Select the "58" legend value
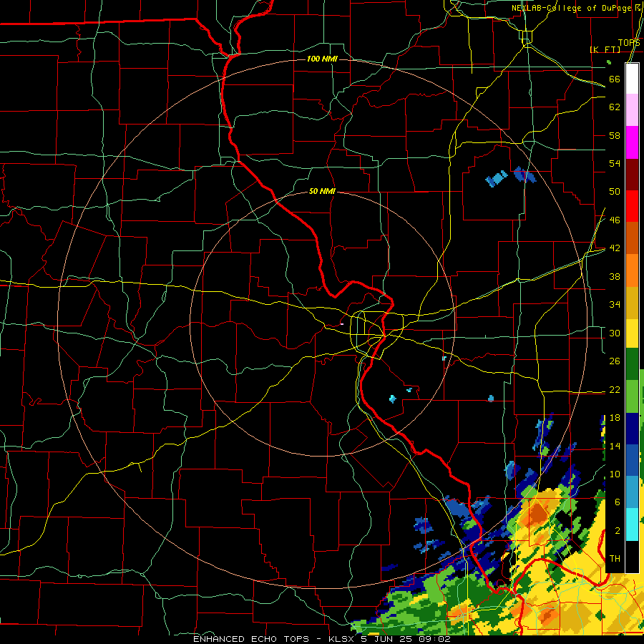Screen dimensions: 644x644 point(615,135)
